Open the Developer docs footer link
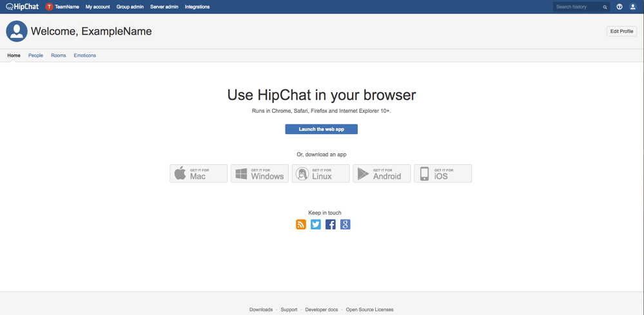The width and height of the screenshot is (644, 315). click(x=322, y=310)
